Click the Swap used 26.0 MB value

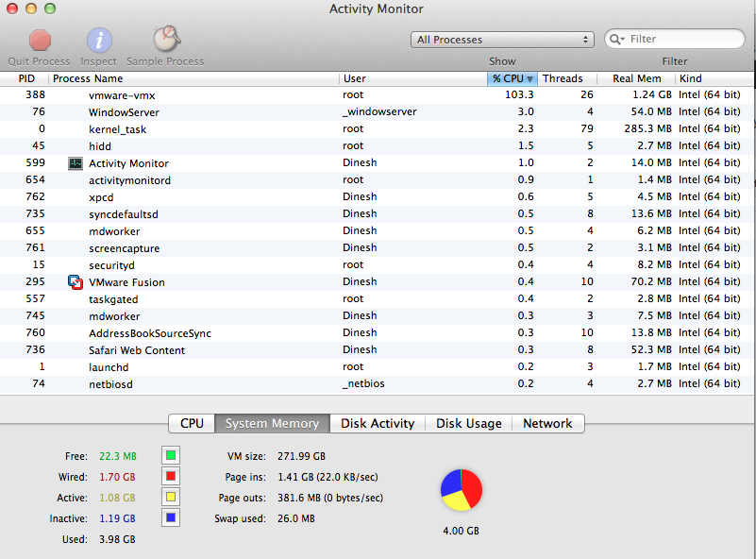tap(296, 518)
